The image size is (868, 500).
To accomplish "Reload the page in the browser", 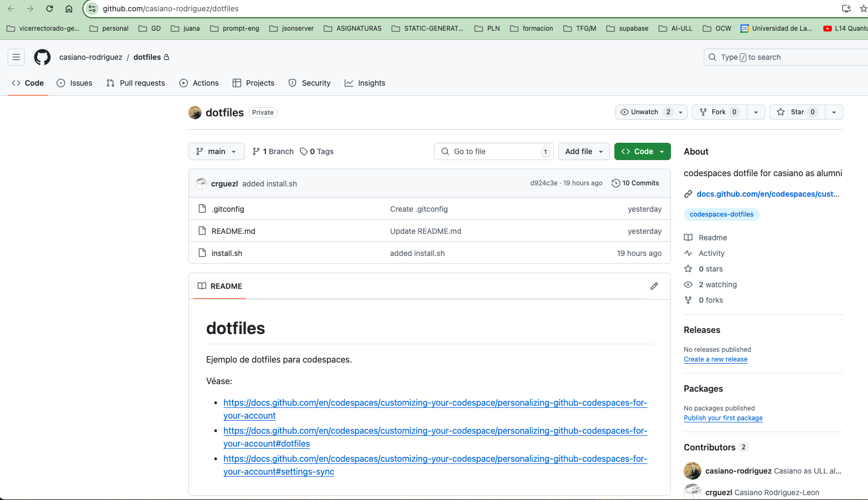I will (50, 9).
